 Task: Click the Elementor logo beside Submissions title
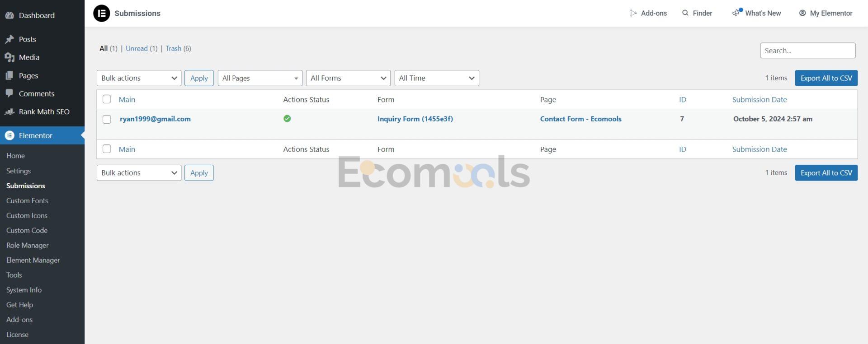coord(102,13)
